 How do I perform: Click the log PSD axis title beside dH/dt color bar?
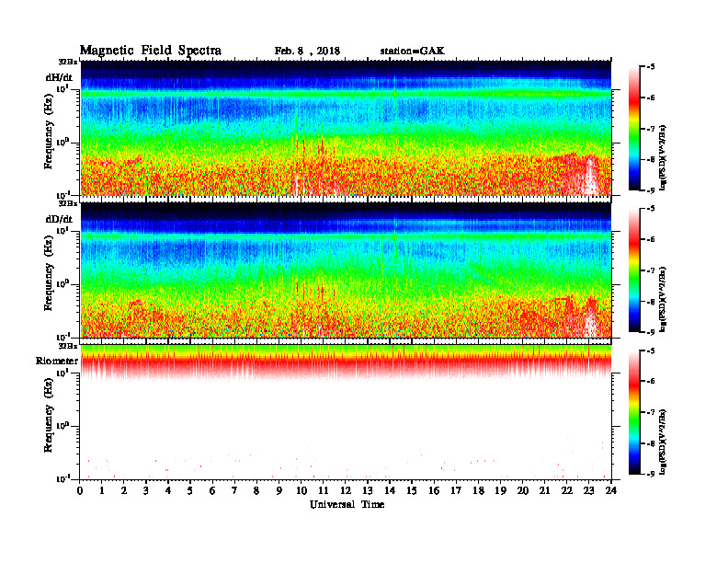click(663, 157)
